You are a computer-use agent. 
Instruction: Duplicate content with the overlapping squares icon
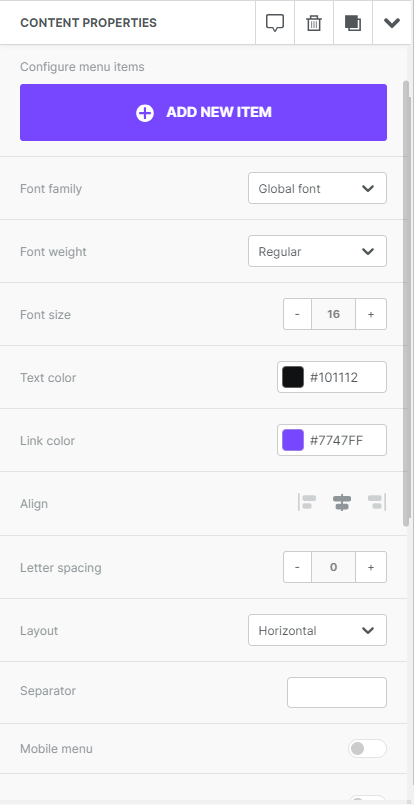[x=353, y=23]
